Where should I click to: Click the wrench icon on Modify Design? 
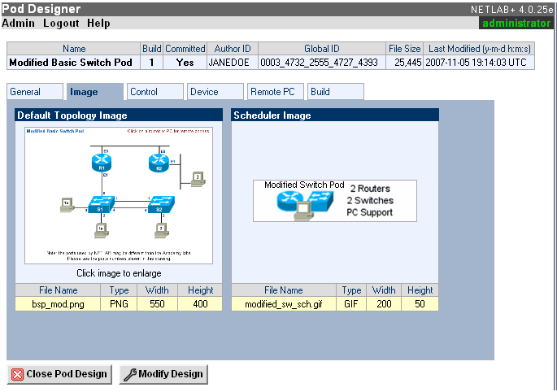(x=129, y=374)
